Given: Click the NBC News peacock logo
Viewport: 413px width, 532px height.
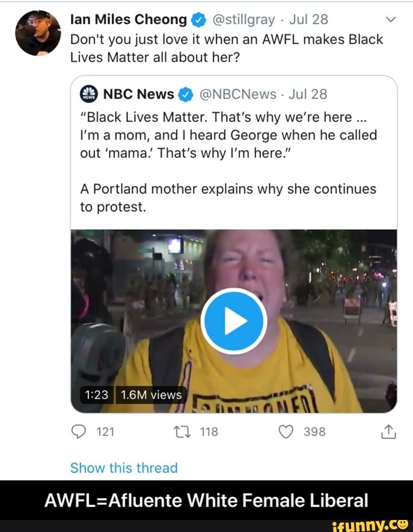Looking at the screenshot, I should point(88,94).
